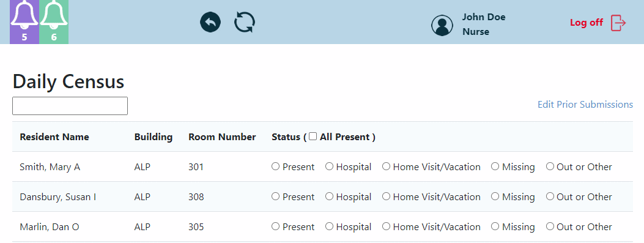The image size is (644, 243).
Task: Select Hospital for Smith, Mary A
Action: 330,166
